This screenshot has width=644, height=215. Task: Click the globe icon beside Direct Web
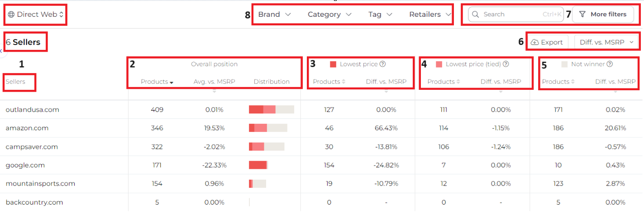click(x=11, y=15)
